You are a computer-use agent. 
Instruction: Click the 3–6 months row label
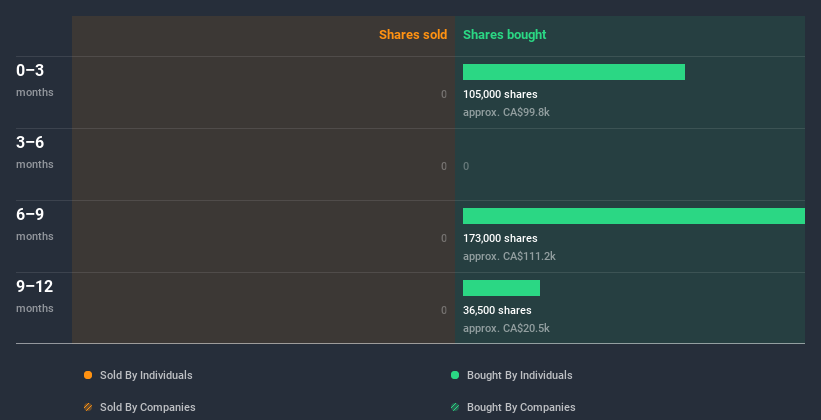pos(35,152)
